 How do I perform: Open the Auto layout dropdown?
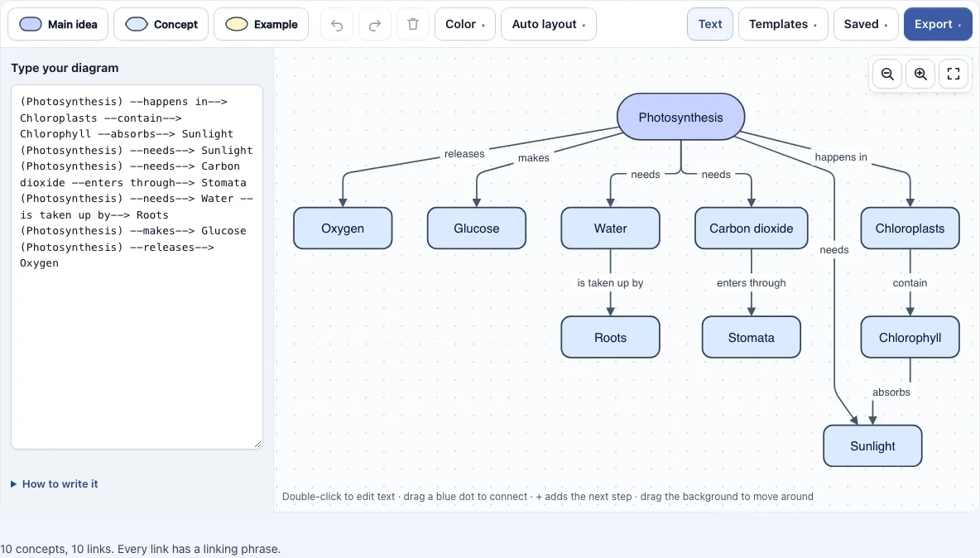(x=549, y=24)
